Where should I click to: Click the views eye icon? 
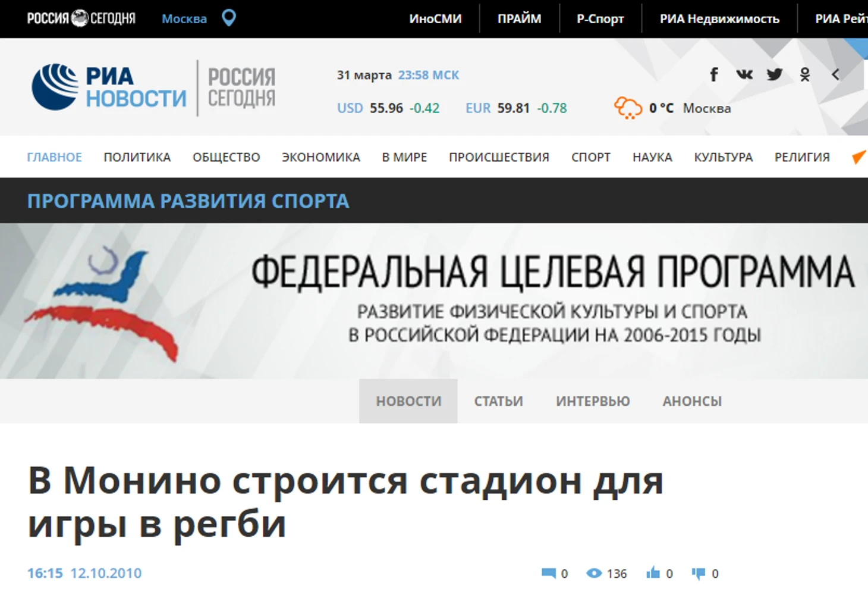pos(594,573)
